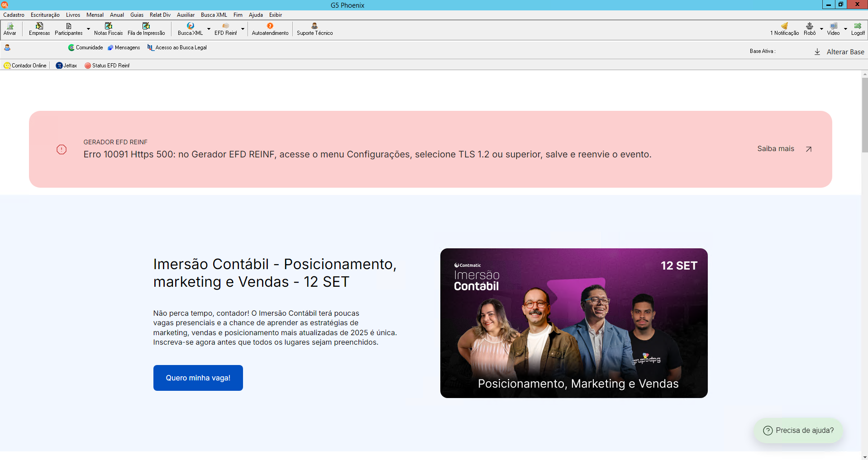Open Suporte Técnico icon

point(315,29)
